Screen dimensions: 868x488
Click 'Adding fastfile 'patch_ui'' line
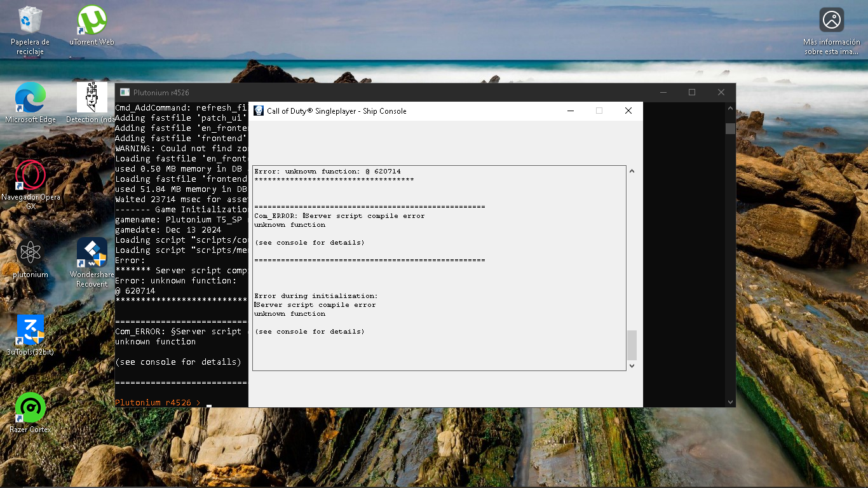[181, 118]
